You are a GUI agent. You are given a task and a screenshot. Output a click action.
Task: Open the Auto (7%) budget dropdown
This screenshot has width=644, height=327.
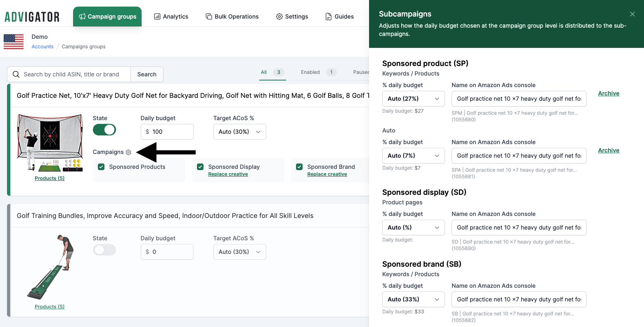[414, 156]
